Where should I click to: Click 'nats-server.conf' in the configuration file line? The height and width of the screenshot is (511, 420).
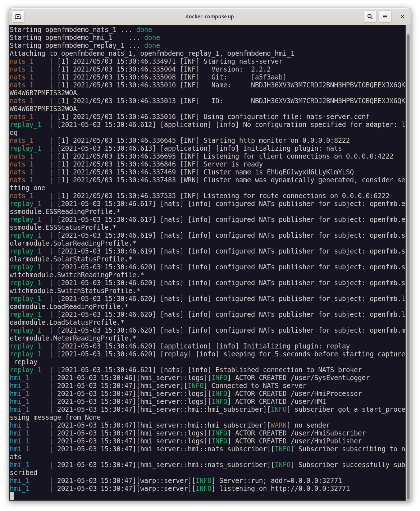[338, 117]
